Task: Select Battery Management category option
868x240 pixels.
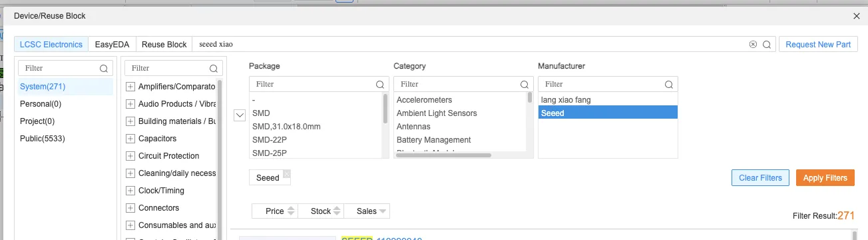Action: pyautogui.click(x=460, y=140)
